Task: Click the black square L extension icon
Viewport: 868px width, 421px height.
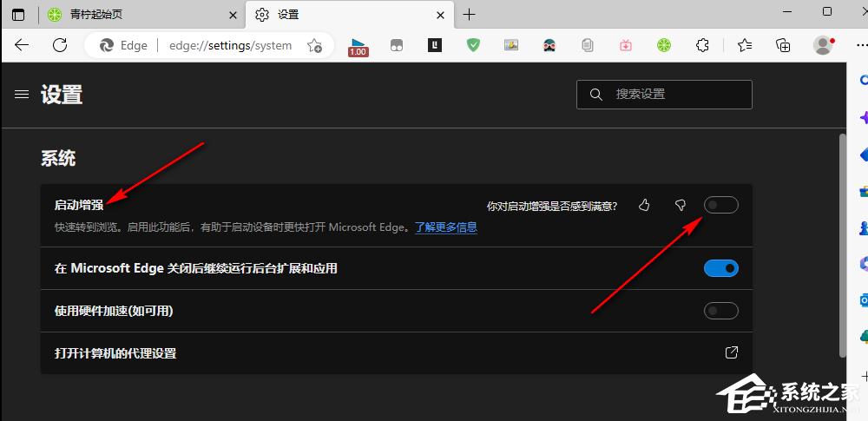Action: click(x=435, y=45)
